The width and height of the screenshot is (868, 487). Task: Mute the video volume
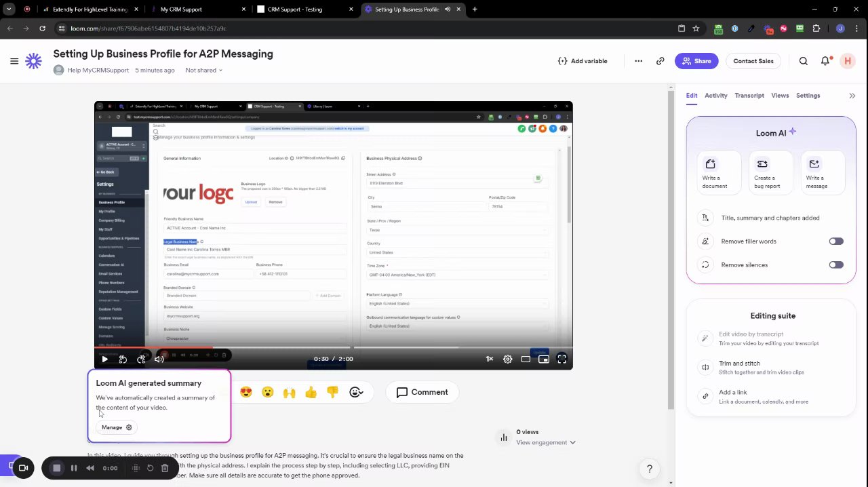click(x=159, y=359)
